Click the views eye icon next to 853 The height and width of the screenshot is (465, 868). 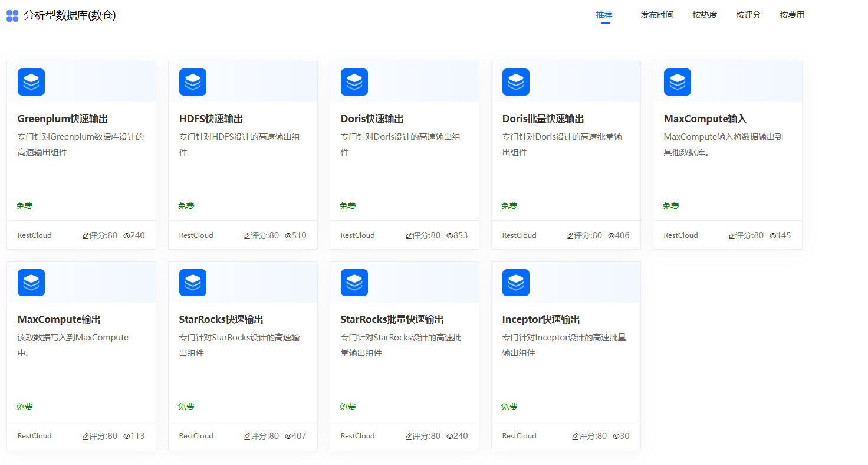[x=449, y=235]
